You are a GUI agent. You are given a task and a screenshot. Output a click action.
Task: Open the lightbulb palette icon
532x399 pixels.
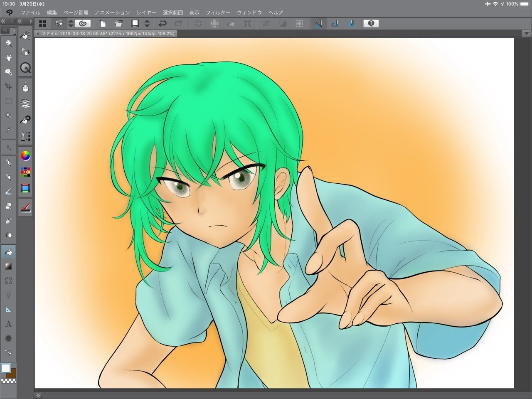click(x=25, y=87)
